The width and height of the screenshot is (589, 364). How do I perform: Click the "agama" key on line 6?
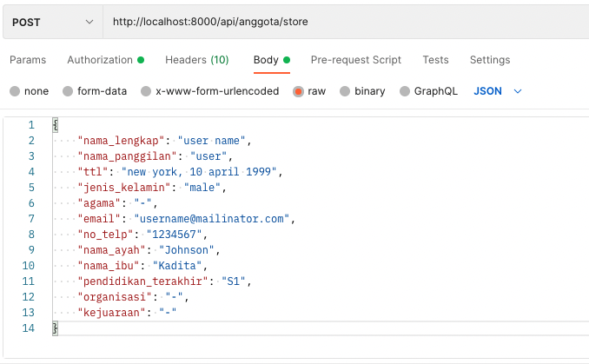point(99,203)
